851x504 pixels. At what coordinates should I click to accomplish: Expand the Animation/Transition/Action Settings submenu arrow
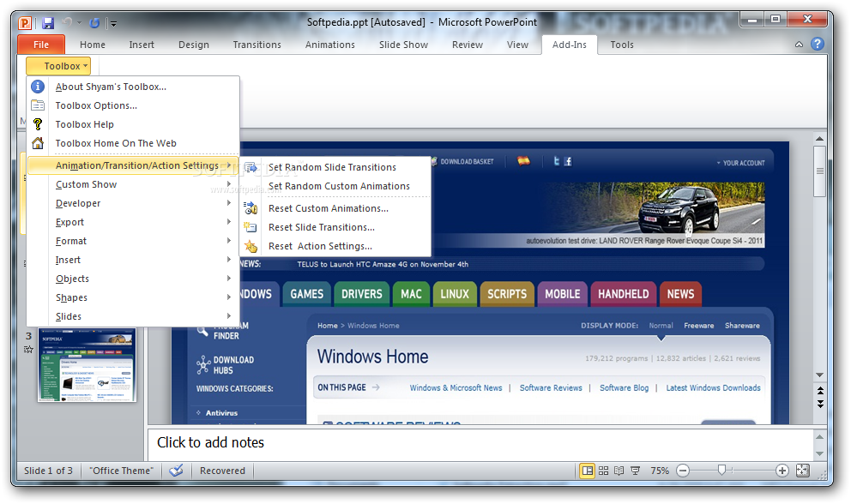pyautogui.click(x=229, y=165)
